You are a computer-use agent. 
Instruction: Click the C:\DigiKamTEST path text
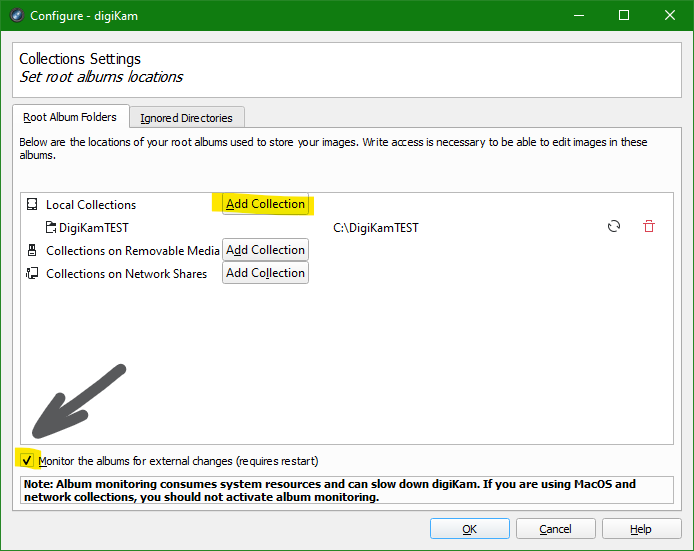coord(375,228)
